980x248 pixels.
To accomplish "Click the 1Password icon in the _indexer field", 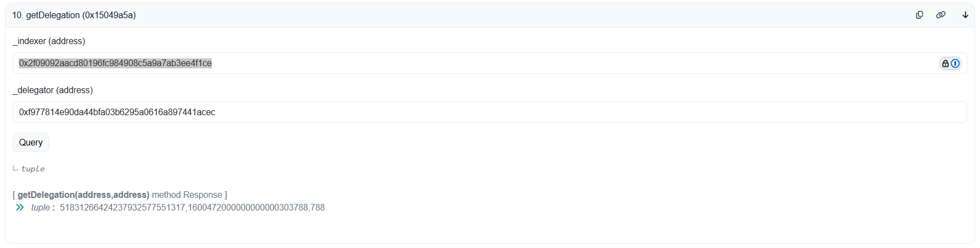I will click(x=955, y=63).
